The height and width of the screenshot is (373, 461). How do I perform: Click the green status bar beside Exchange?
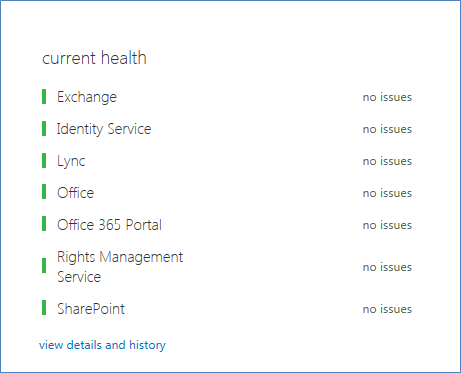point(44,97)
